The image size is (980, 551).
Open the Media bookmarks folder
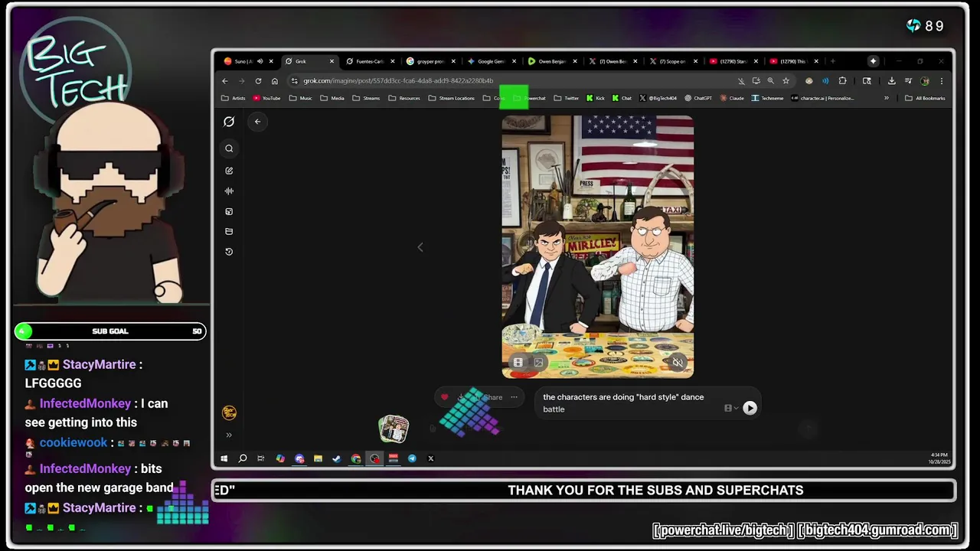(332, 98)
